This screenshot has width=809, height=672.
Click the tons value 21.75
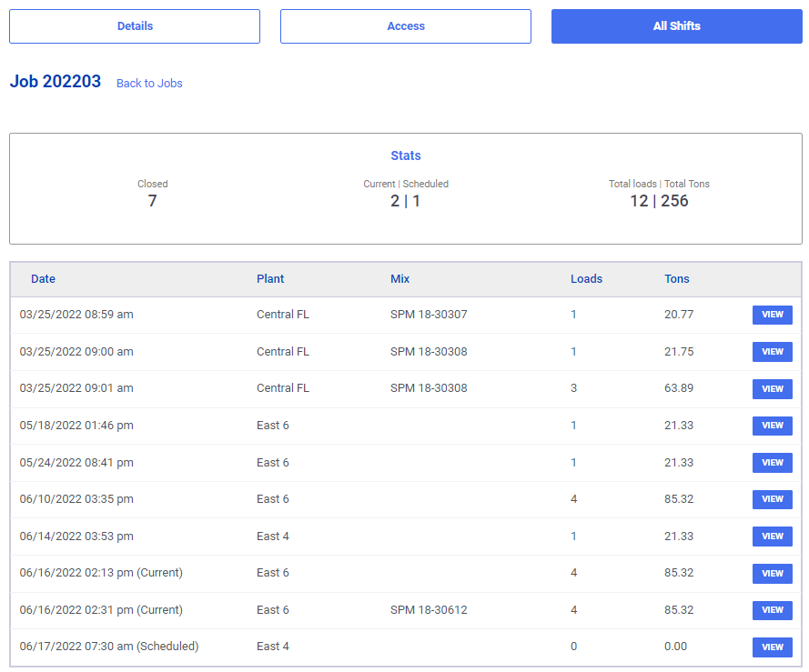point(679,352)
